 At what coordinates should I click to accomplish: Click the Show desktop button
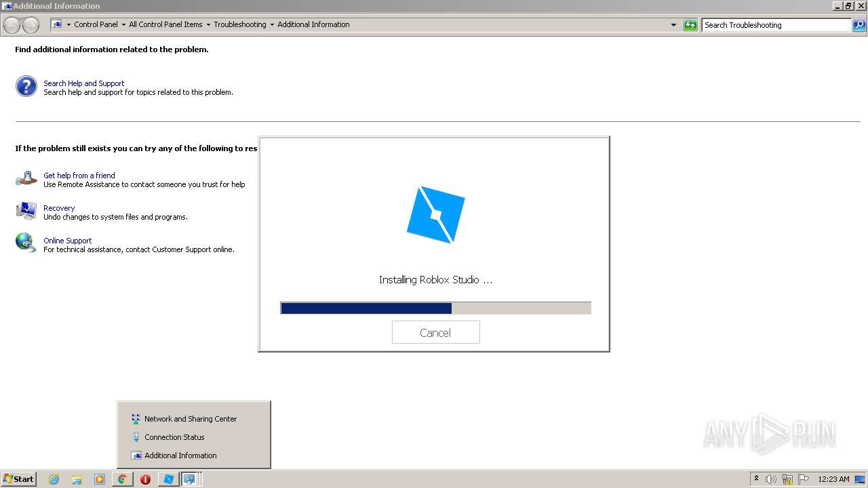pyautogui.click(x=861, y=479)
